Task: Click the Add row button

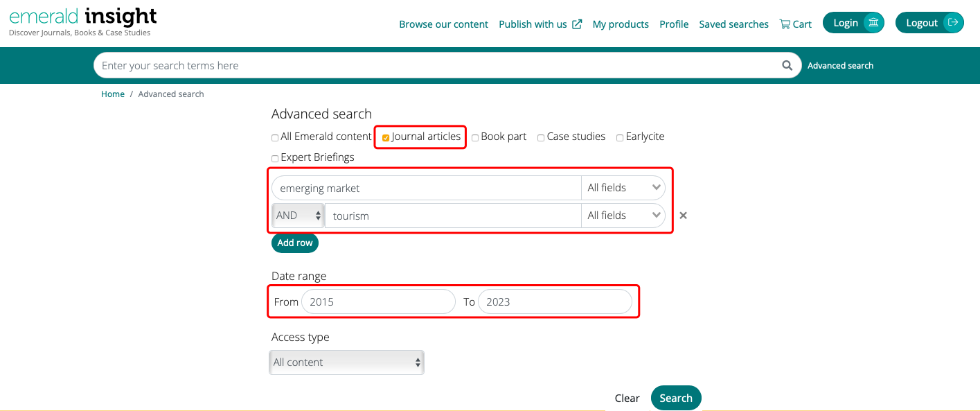Action: click(x=295, y=243)
